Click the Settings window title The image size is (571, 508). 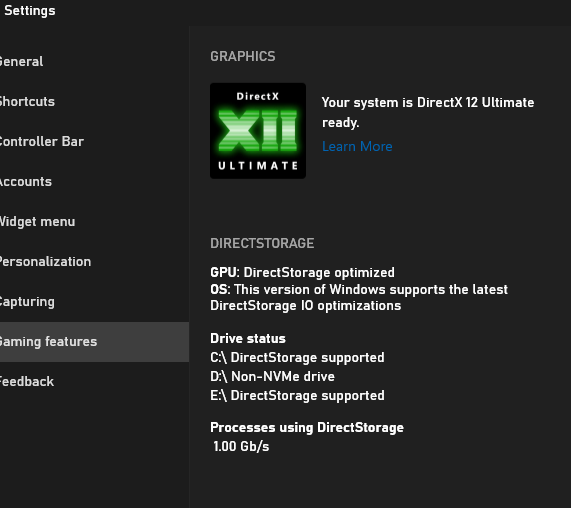coord(30,11)
